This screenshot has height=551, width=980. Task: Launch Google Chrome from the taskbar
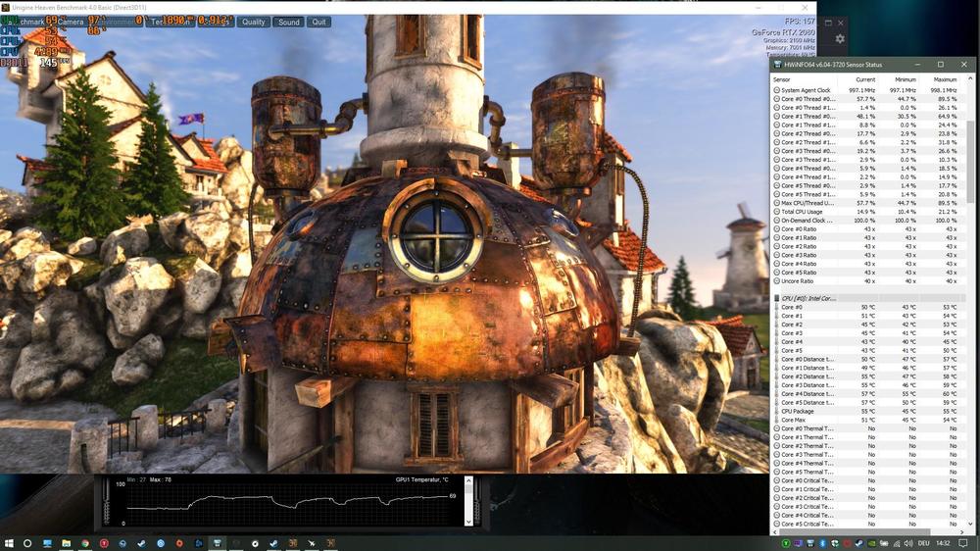coord(84,543)
